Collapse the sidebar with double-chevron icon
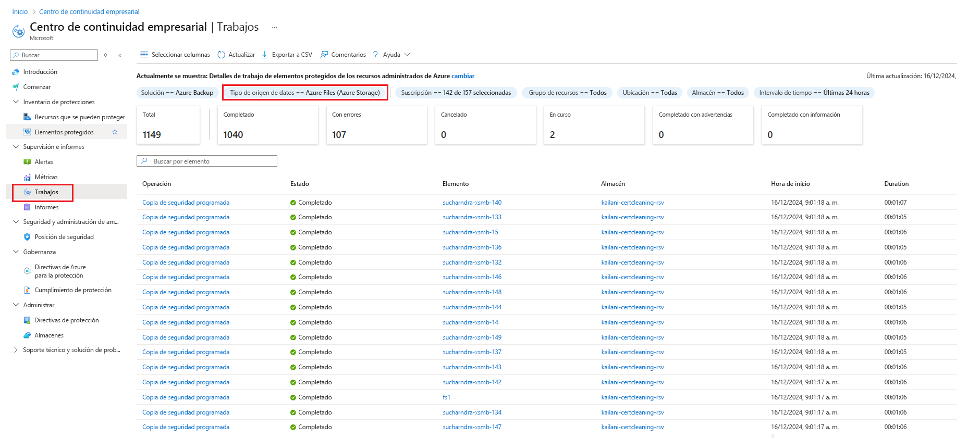Screen dimensions: 980x439 [x=120, y=55]
